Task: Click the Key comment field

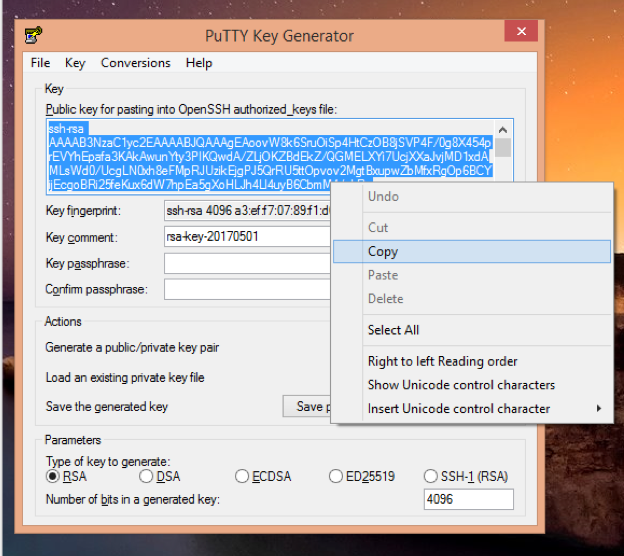Action: [x=247, y=237]
